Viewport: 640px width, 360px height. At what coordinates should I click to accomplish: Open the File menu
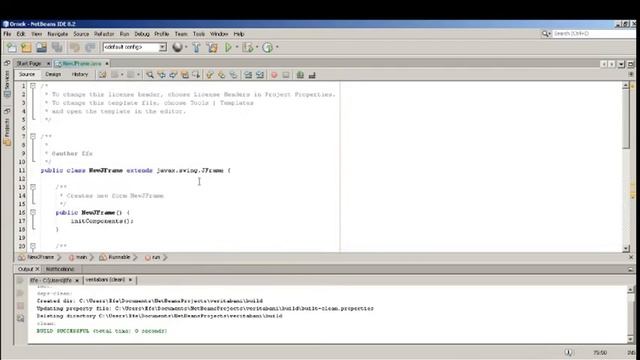7,34
